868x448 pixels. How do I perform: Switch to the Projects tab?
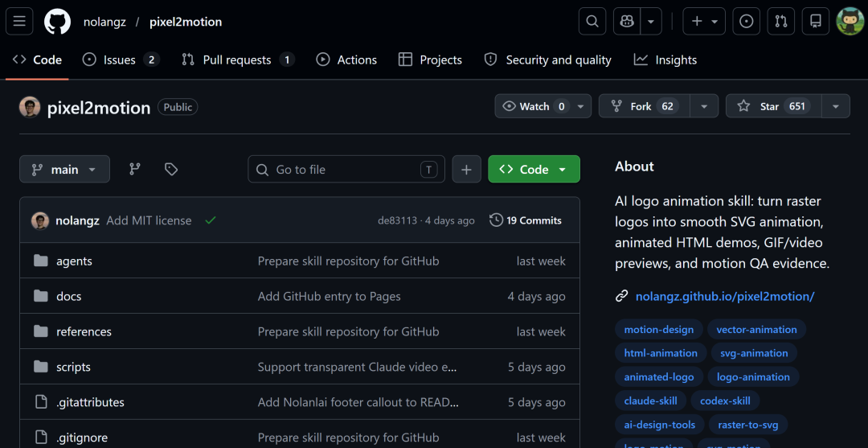point(430,60)
